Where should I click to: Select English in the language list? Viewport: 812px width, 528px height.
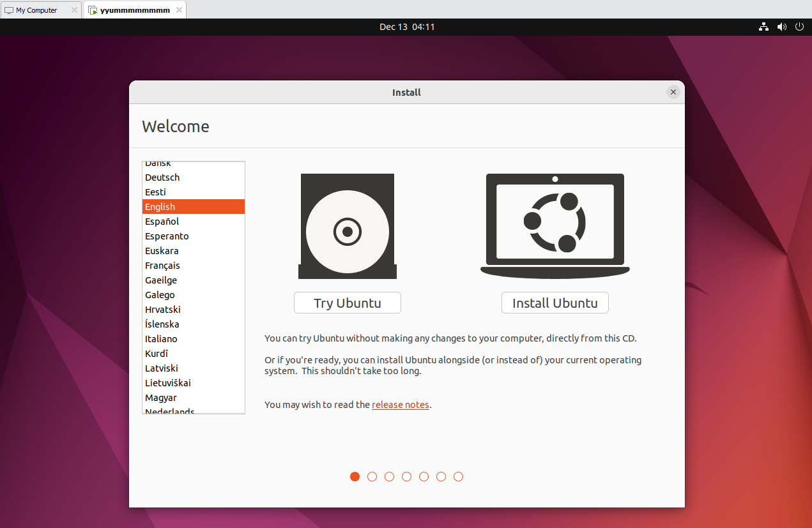(x=194, y=207)
